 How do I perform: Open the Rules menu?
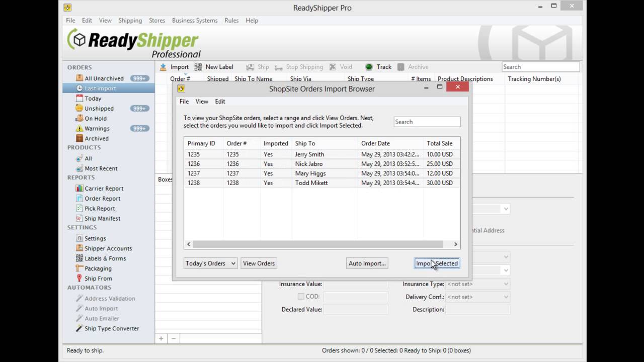pyautogui.click(x=231, y=21)
